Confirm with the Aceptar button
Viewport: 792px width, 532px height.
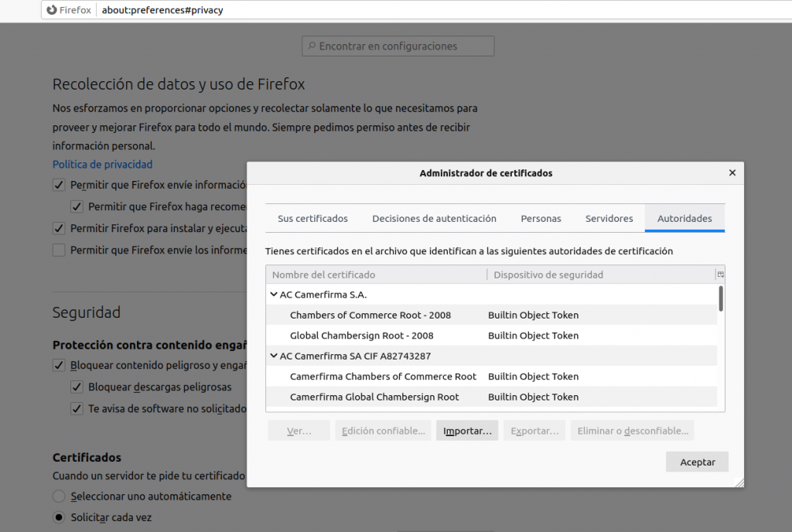[x=697, y=462]
